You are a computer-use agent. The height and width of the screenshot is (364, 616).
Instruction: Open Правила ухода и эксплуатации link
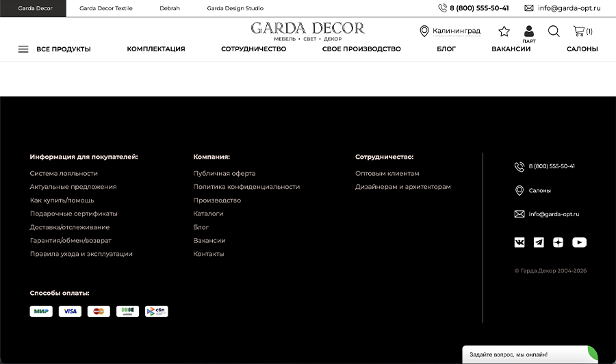click(81, 254)
